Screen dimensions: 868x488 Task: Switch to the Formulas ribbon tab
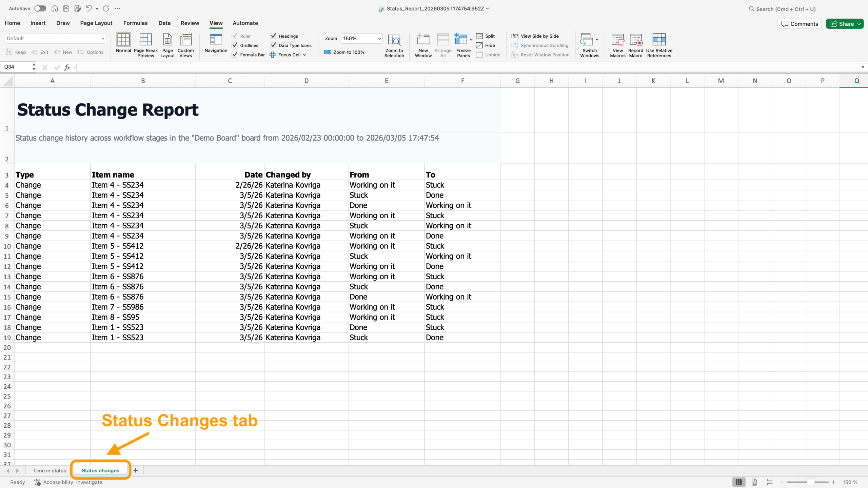(x=135, y=23)
